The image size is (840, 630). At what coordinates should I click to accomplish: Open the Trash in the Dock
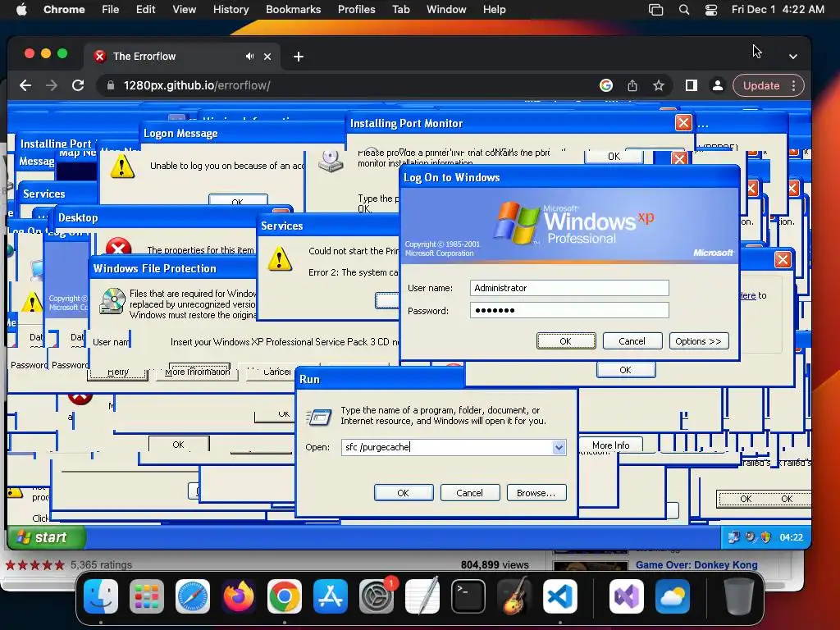pos(739,596)
